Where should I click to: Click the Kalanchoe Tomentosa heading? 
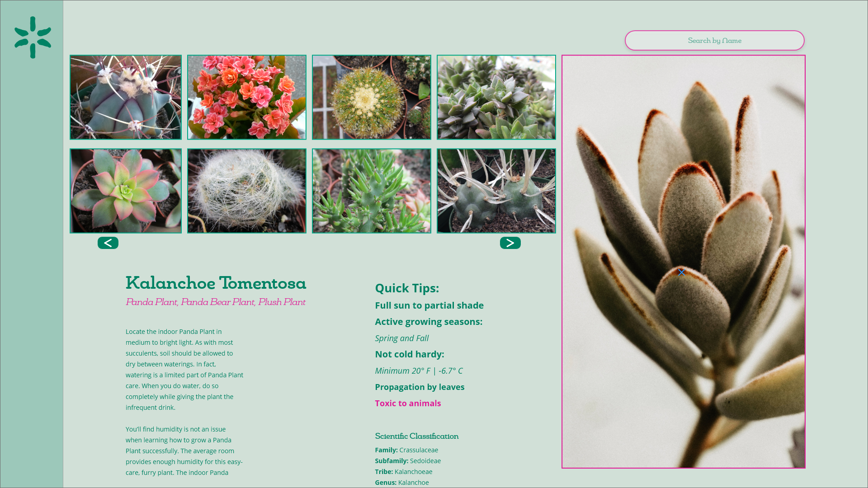tap(216, 283)
